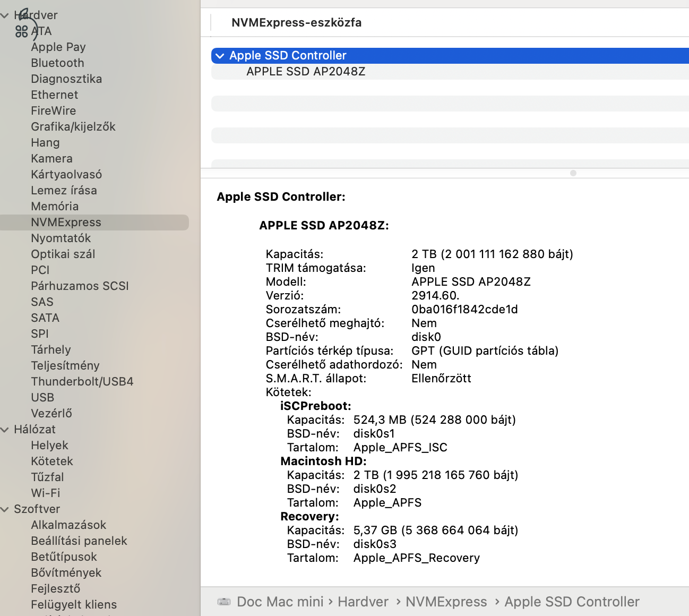Show the Memória hardware details
Image resolution: width=689 pixels, height=616 pixels.
click(55, 207)
